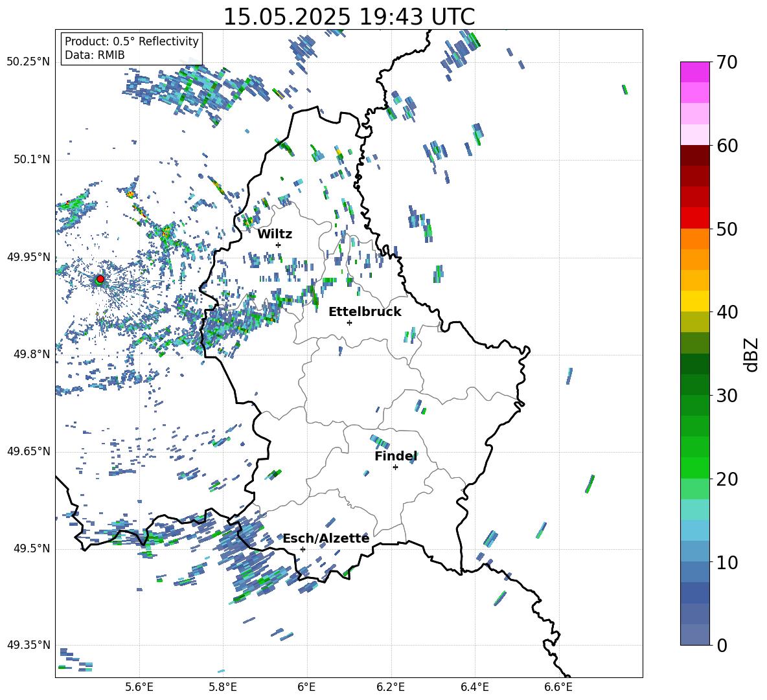Click the 10 tick label on colorbar
The image size is (767, 700).
pyautogui.click(x=726, y=562)
